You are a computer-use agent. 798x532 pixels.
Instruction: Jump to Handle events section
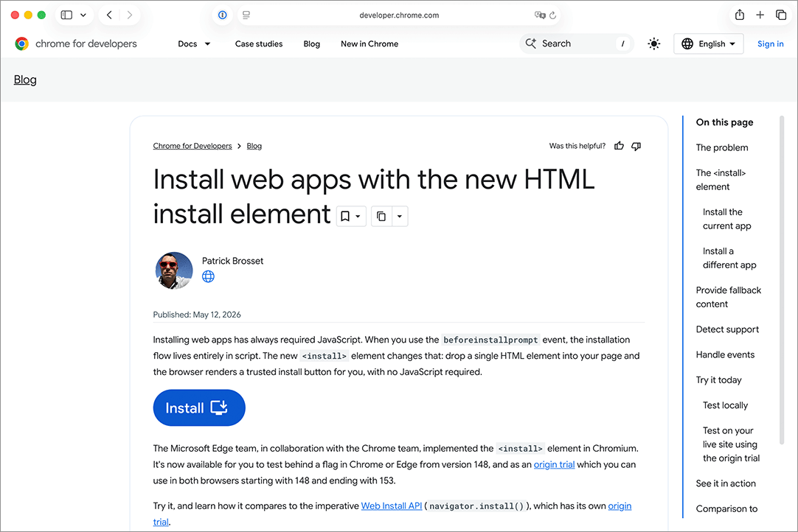tap(725, 354)
